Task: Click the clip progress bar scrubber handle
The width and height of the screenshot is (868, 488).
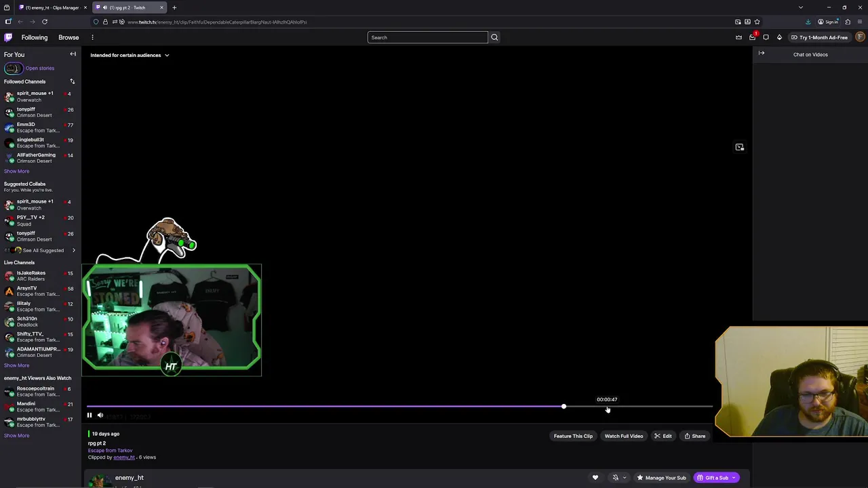Action: click(x=564, y=407)
